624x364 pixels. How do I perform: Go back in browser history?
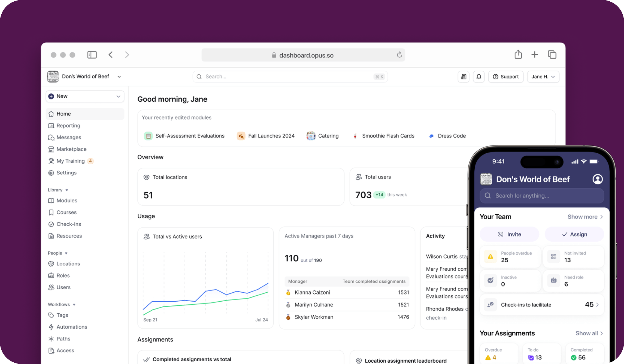pyautogui.click(x=111, y=55)
